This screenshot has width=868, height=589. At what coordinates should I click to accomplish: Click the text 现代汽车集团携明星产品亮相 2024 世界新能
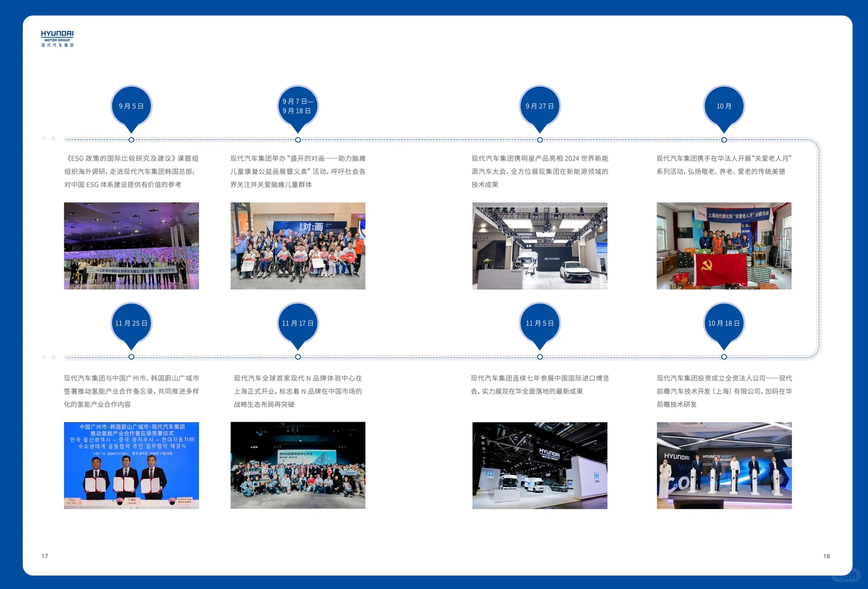[540, 158]
